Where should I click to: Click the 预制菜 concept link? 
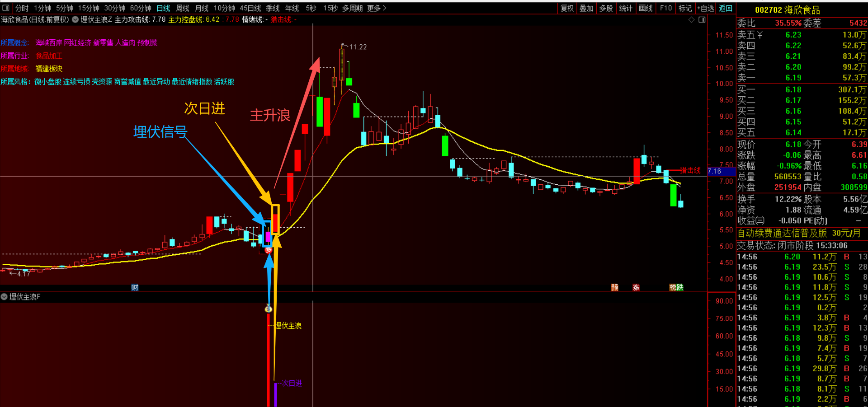pos(147,42)
